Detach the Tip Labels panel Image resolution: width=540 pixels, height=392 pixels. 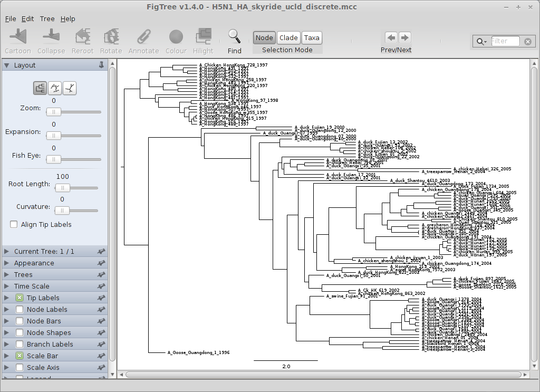click(101, 298)
